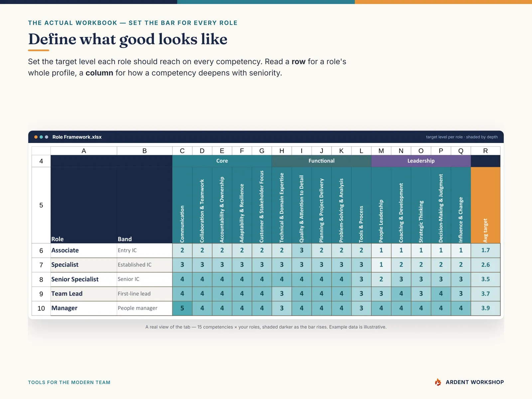Click the Role Framework.xlsx file title
The width and height of the screenshot is (532, 399).
pyautogui.click(x=77, y=137)
